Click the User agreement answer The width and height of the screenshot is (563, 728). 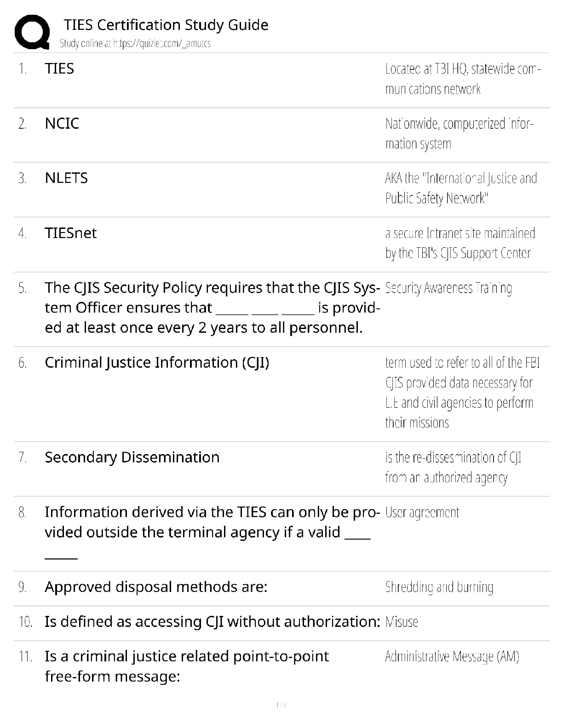[422, 512]
